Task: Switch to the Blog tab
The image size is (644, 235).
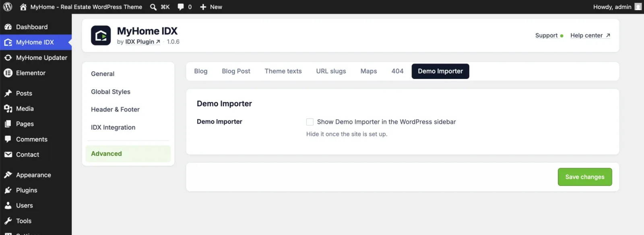Action: coord(201,71)
